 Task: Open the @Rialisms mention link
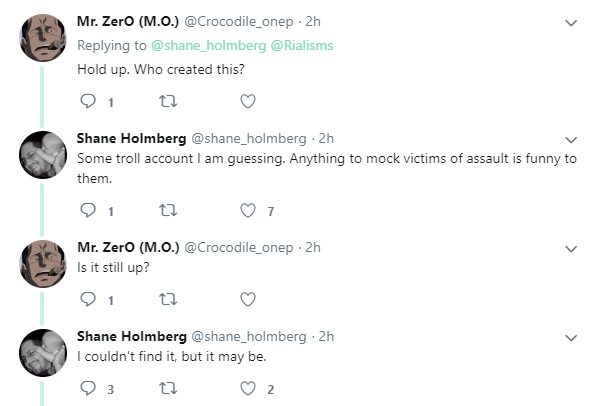point(302,46)
